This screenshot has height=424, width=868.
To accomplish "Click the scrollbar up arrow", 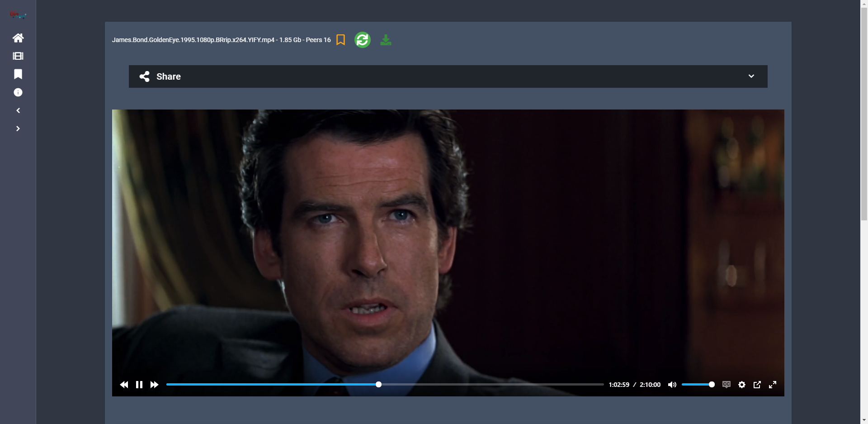I will click(864, 3).
